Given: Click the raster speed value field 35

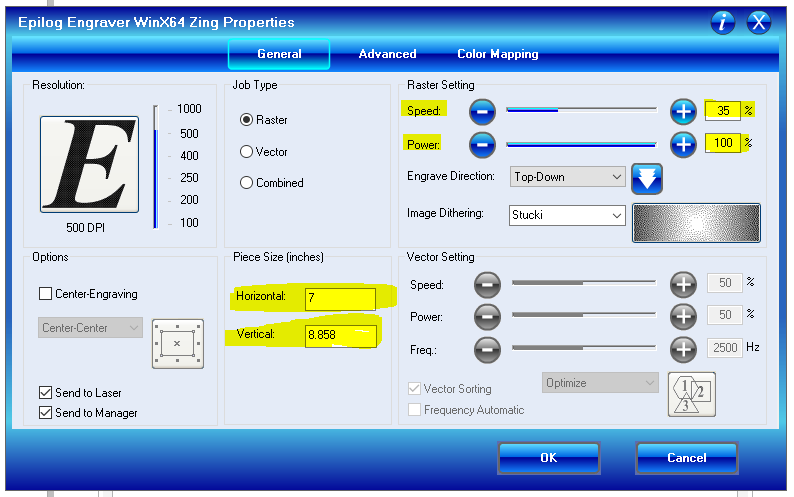Looking at the screenshot, I should (x=723, y=111).
